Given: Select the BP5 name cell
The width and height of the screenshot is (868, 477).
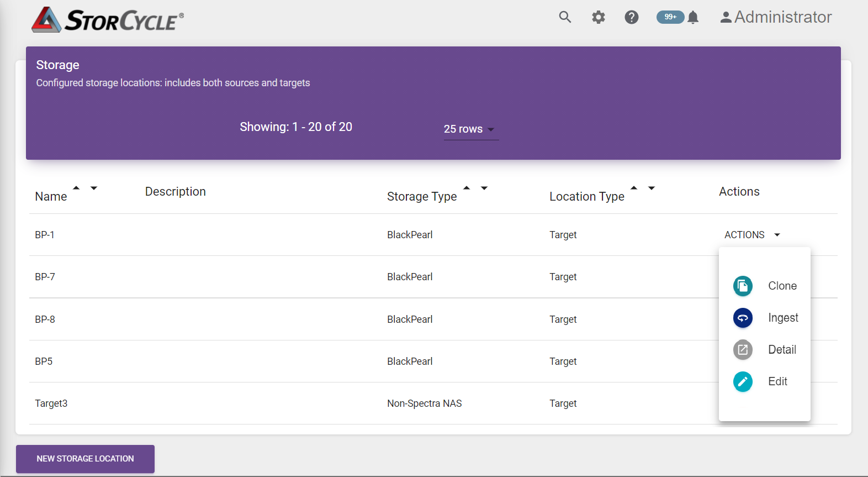Looking at the screenshot, I should coord(44,361).
